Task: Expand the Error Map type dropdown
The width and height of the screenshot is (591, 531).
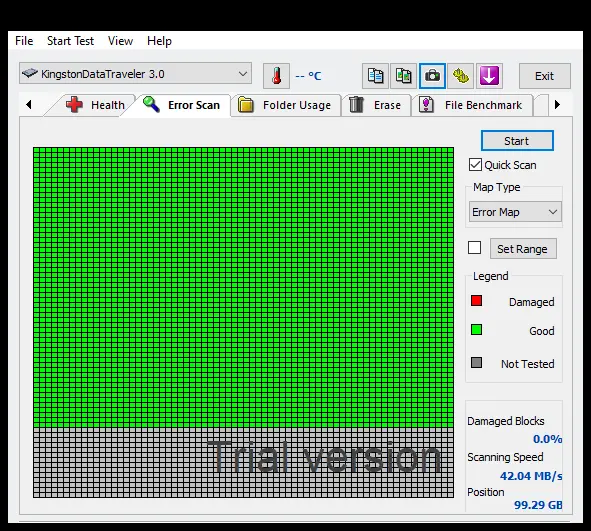Action: point(515,212)
